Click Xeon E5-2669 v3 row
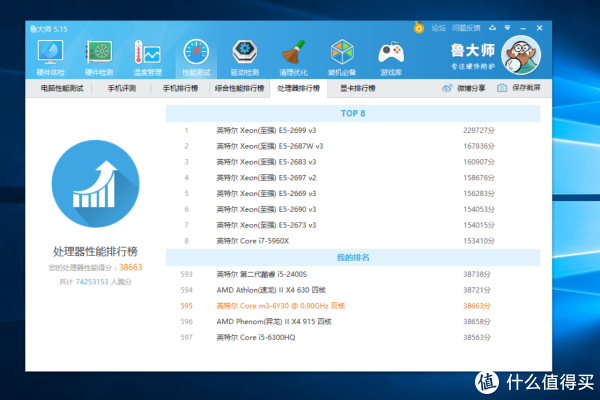The width and height of the screenshot is (600, 400). tap(353, 193)
